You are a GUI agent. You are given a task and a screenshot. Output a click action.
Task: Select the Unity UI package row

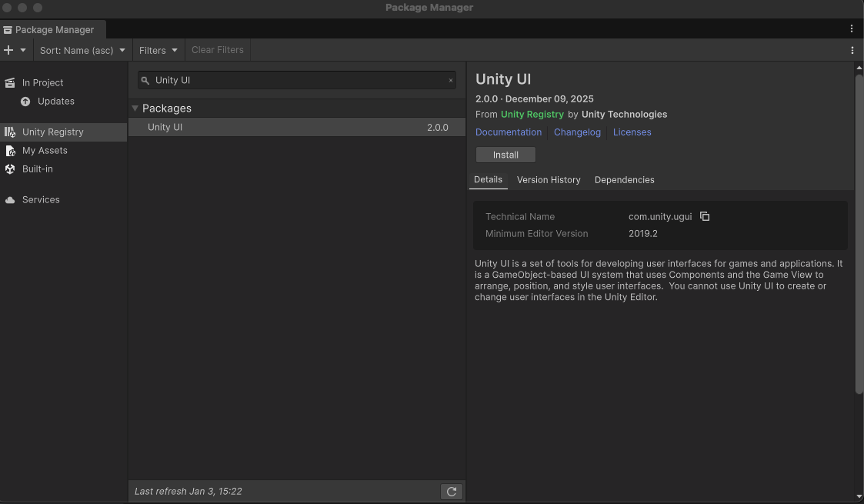tap(297, 127)
